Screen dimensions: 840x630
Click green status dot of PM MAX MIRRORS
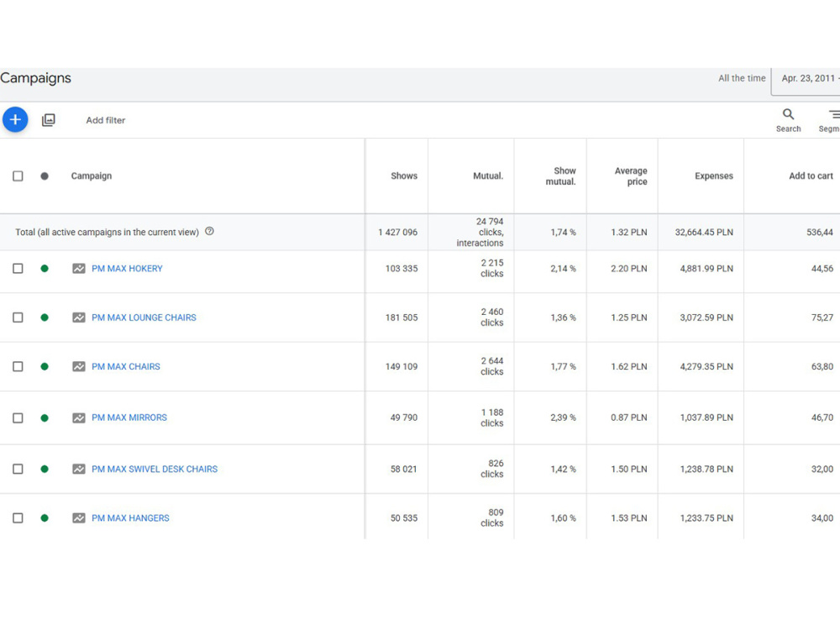pyautogui.click(x=45, y=417)
